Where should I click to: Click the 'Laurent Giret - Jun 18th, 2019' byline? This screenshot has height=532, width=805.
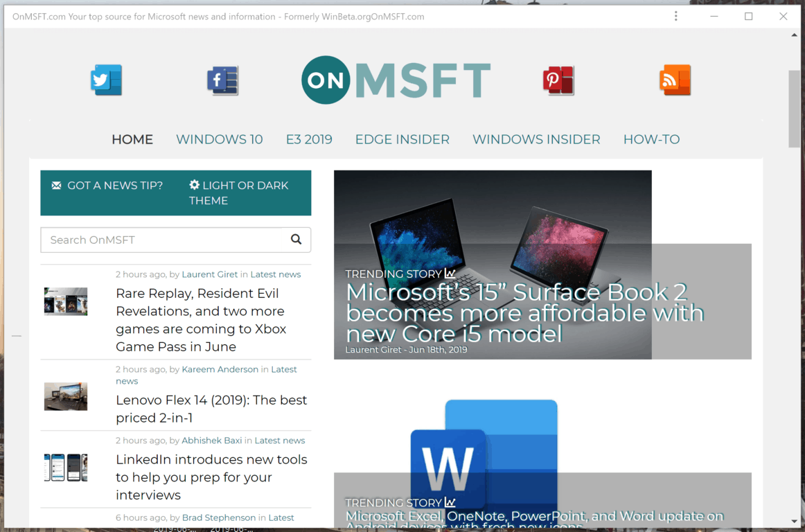[x=406, y=350]
